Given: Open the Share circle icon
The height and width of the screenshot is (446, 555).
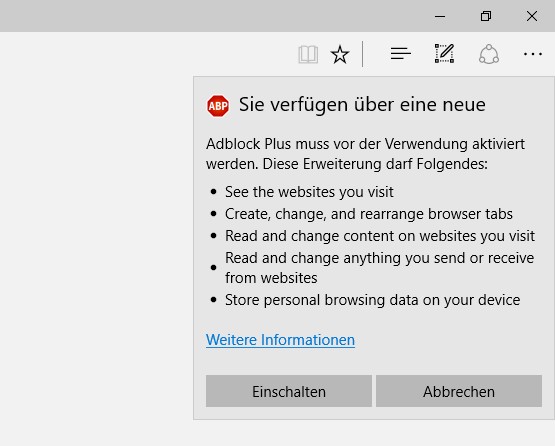Looking at the screenshot, I should 489,54.
